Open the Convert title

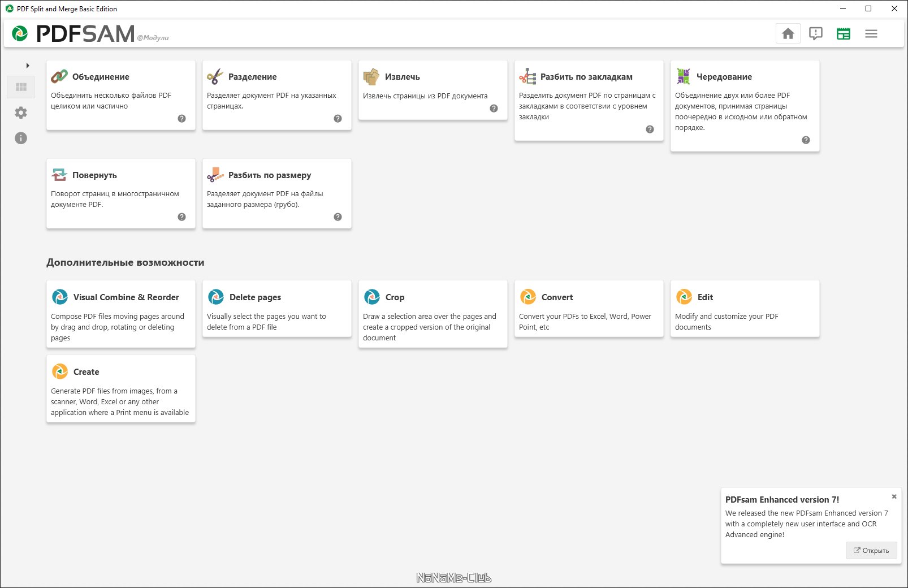(x=557, y=297)
